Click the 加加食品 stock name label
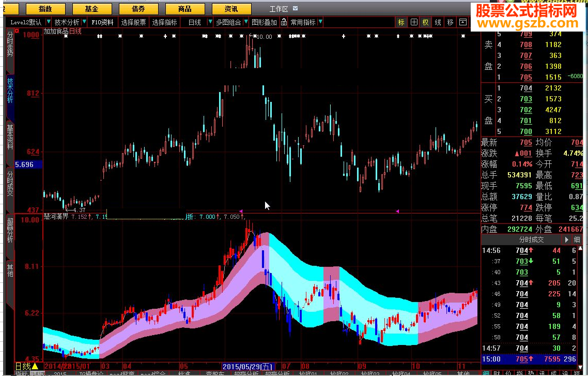The height and width of the screenshot is (376, 588). (x=56, y=31)
